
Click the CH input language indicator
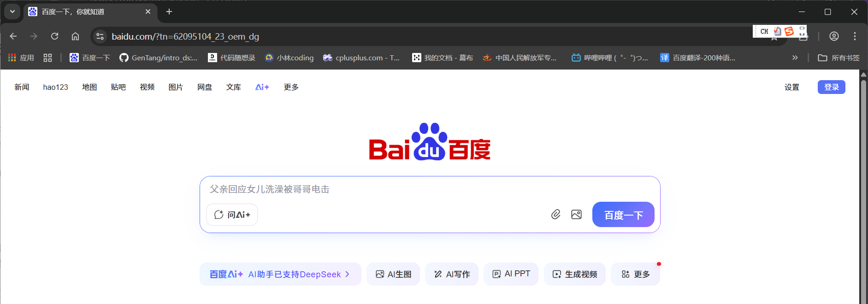pyautogui.click(x=764, y=31)
